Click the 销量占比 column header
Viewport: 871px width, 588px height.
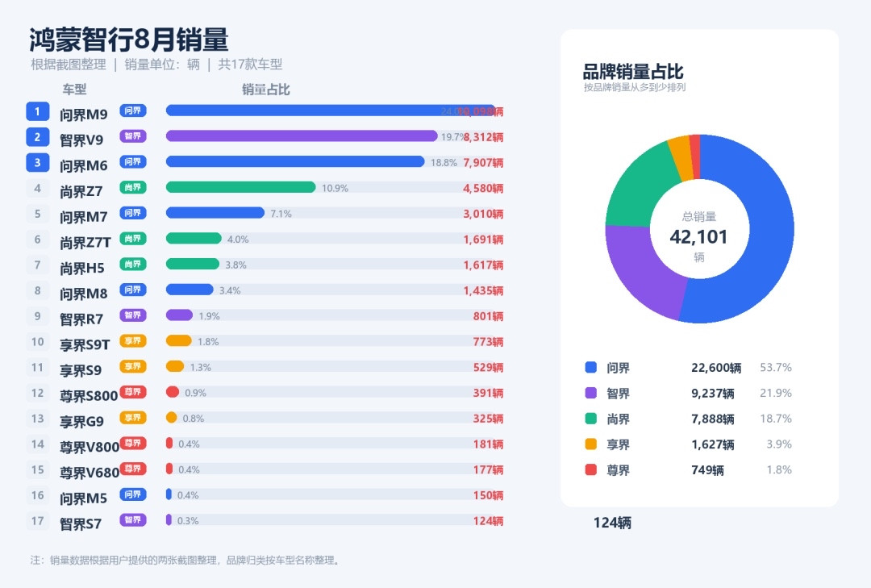[x=265, y=90]
